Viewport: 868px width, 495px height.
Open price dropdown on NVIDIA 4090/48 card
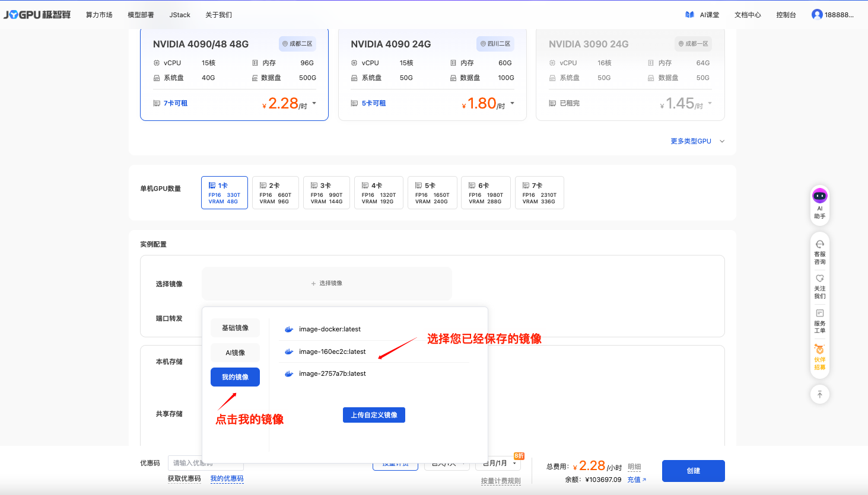click(314, 103)
